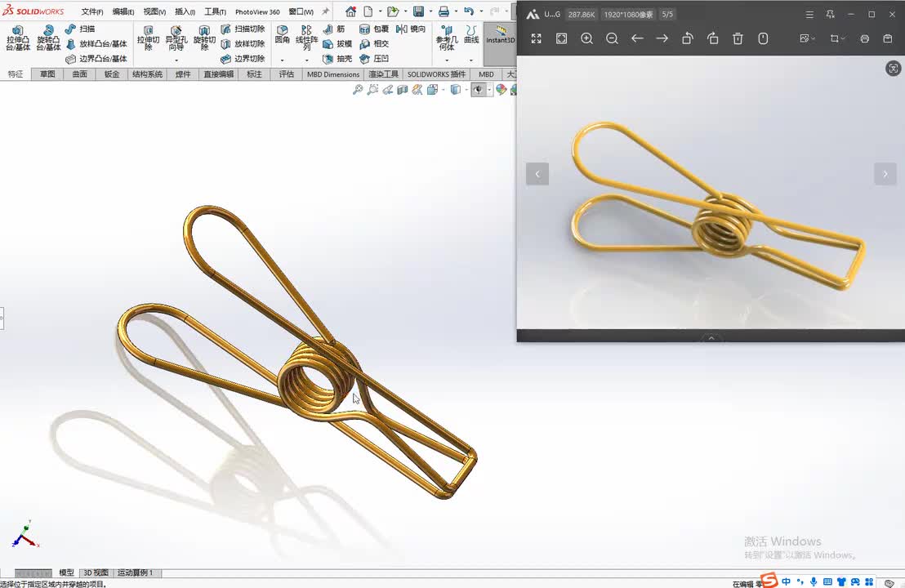Image resolution: width=905 pixels, height=588 pixels.
Task: Expand the 曲线 curves dropdown arrow
Action: 471,60
